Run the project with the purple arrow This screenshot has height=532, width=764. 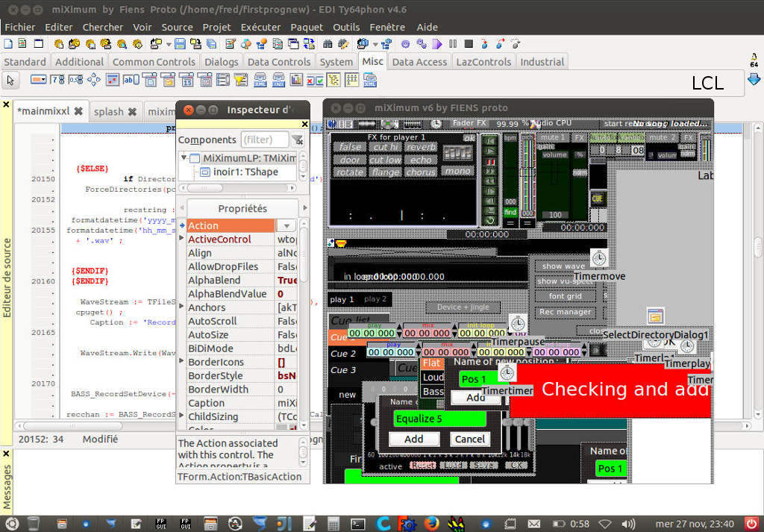[x=437, y=44]
